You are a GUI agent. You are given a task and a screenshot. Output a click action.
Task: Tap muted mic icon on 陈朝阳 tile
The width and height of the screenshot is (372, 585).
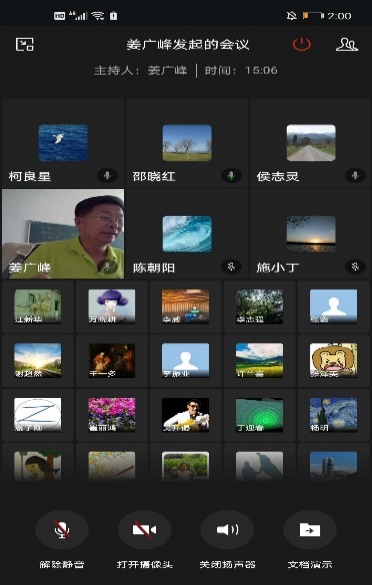pyautogui.click(x=231, y=266)
